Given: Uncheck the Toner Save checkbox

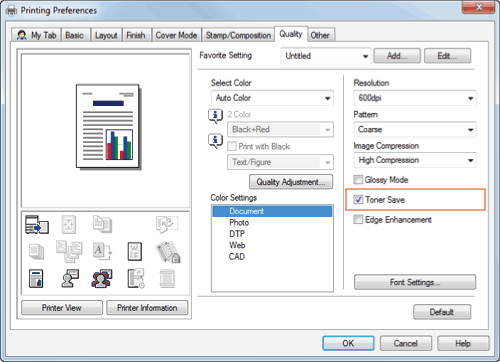Looking at the screenshot, I should 358,200.
